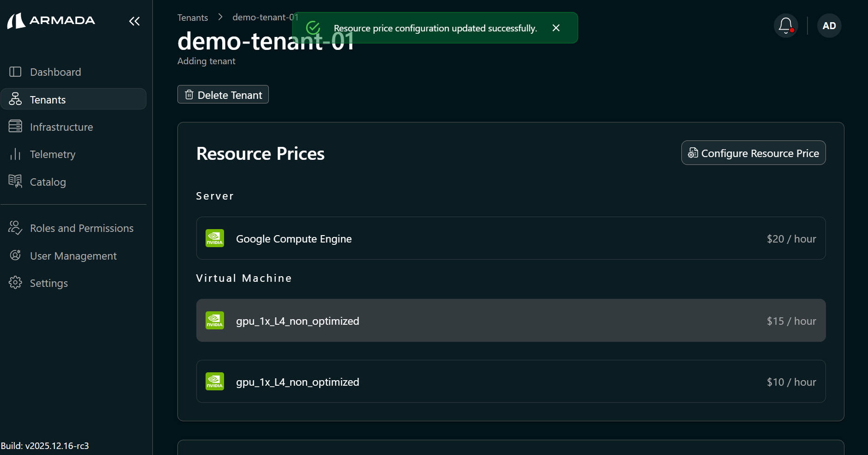Viewport: 868px width, 455px height.
Task: Open User Management
Action: pyautogui.click(x=73, y=255)
